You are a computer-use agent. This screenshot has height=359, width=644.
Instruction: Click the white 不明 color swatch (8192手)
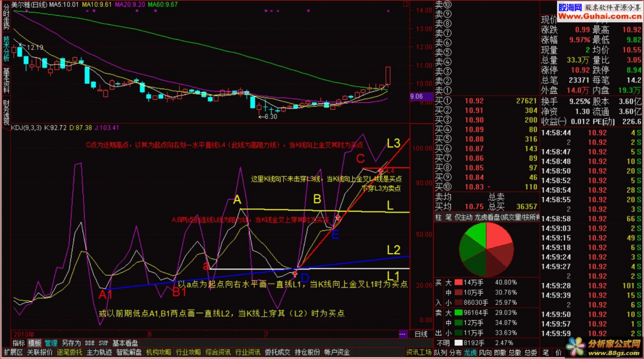coord(458,342)
